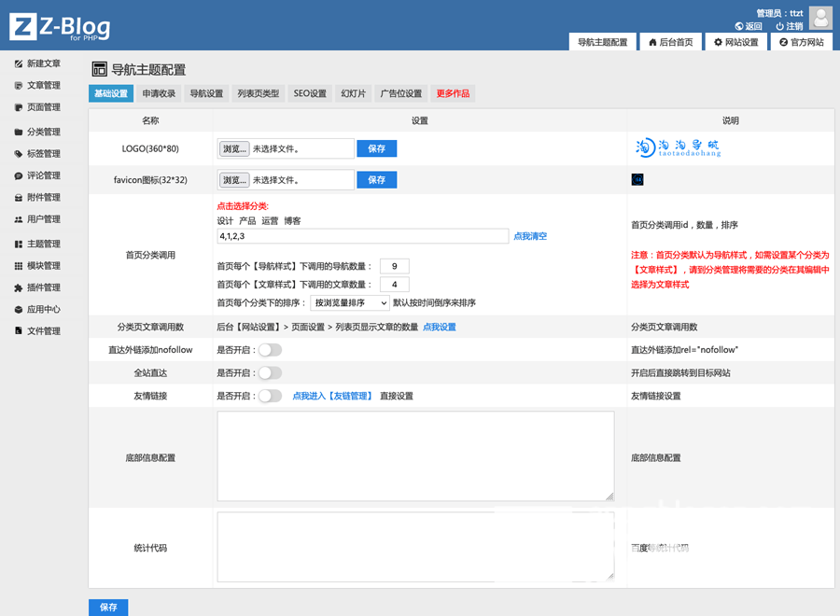Open 评论管理 comment icon
This screenshot has width=840, height=616.
(x=19, y=175)
